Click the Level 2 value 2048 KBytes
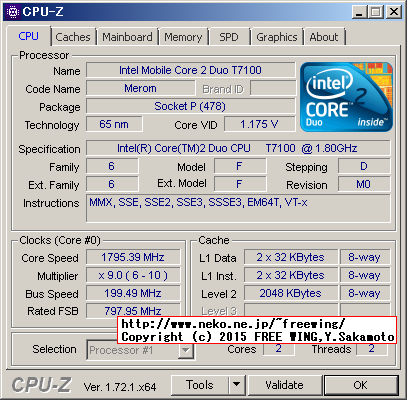Image resolution: width=407 pixels, height=400 pixels. pos(291,293)
